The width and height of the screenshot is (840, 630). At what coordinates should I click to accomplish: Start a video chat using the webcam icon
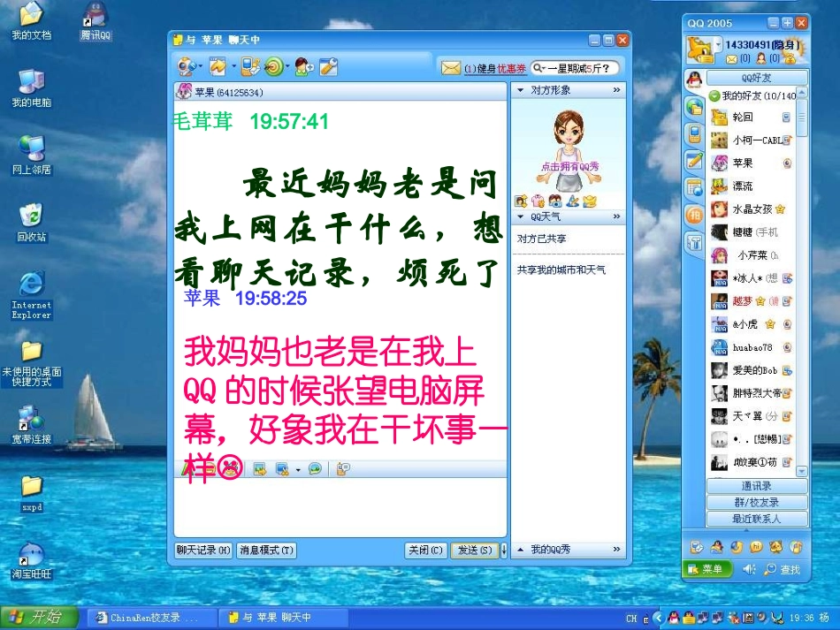(x=186, y=67)
